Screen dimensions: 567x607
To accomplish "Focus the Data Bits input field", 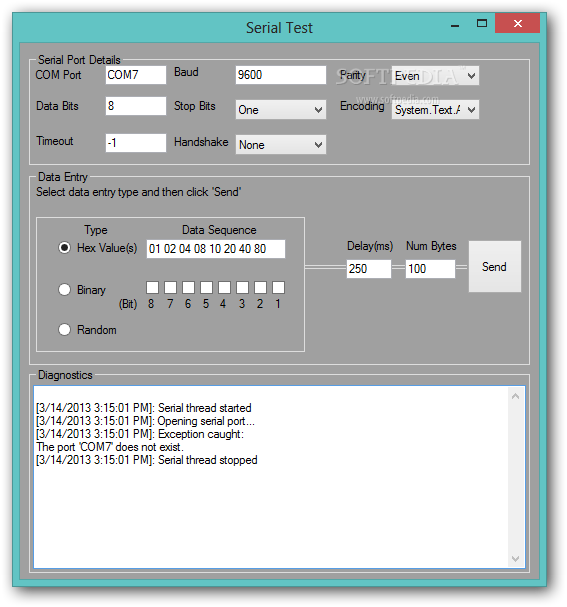I will [x=136, y=106].
